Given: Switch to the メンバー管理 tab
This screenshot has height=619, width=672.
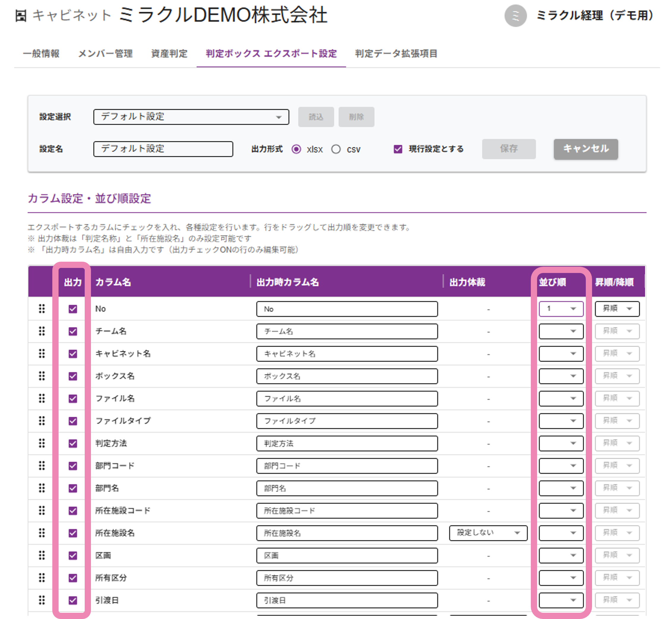Looking at the screenshot, I should [x=105, y=53].
